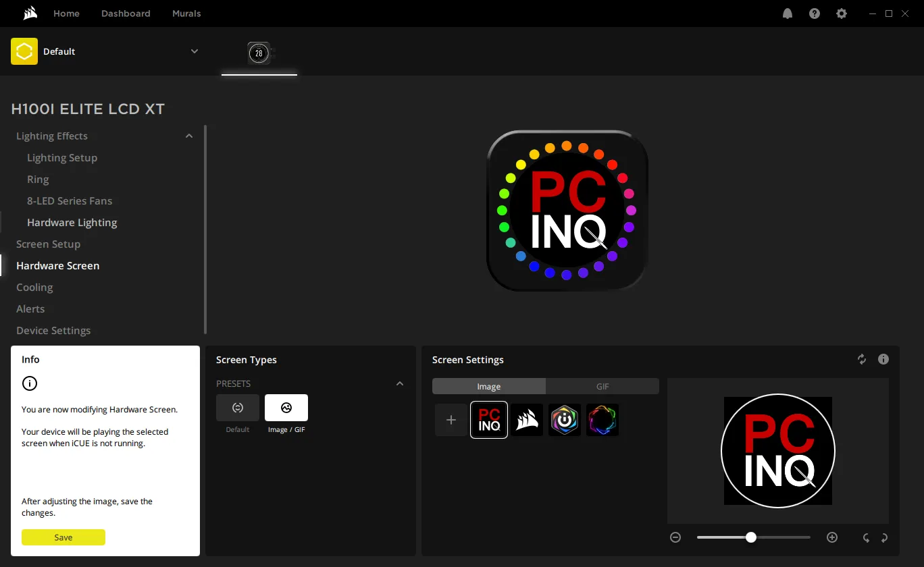924x567 pixels.
Task: Click the Corsair sails logo in title bar
Action: pos(29,13)
